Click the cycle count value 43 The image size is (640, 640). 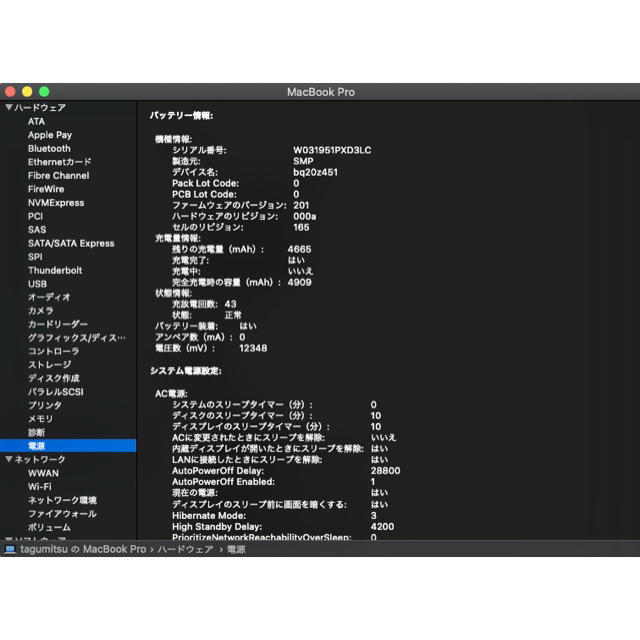click(230, 304)
